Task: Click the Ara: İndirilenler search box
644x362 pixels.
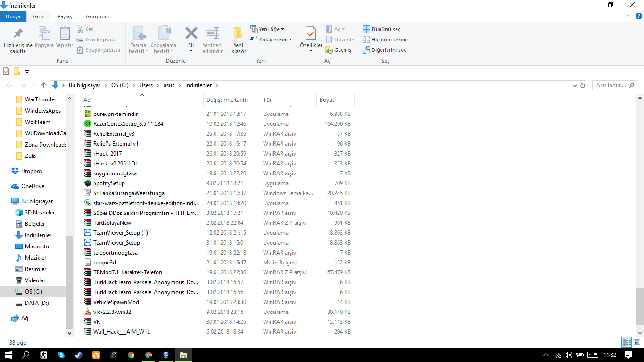Action: point(615,85)
